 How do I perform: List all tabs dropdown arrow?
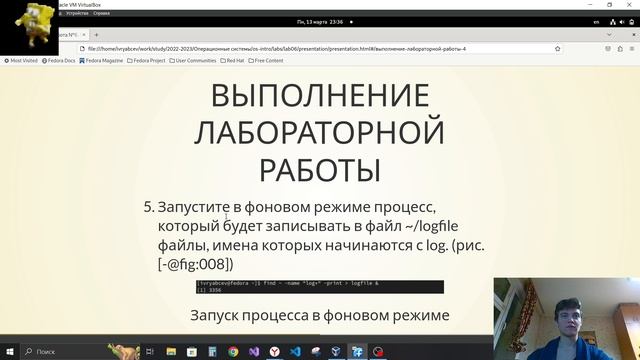609,35
